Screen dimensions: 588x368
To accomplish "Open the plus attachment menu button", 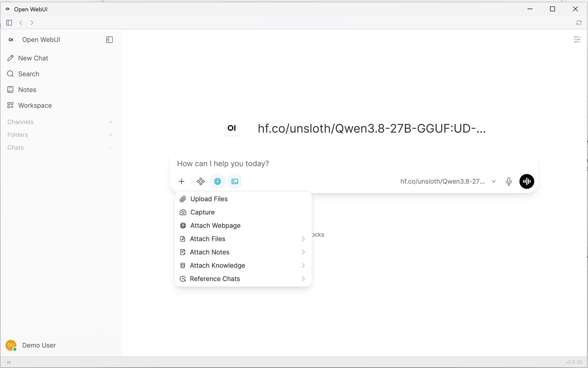I will point(181,182).
